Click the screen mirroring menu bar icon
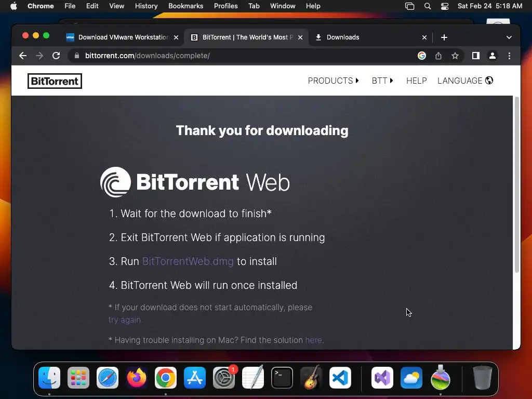 click(x=410, y=6)
